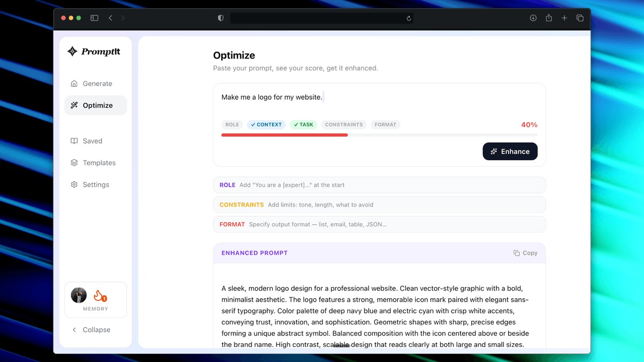Screen dimensions: 644x362
Task: Click the ENHANCED PROMPT header
Action: click(x=254, y=253)
